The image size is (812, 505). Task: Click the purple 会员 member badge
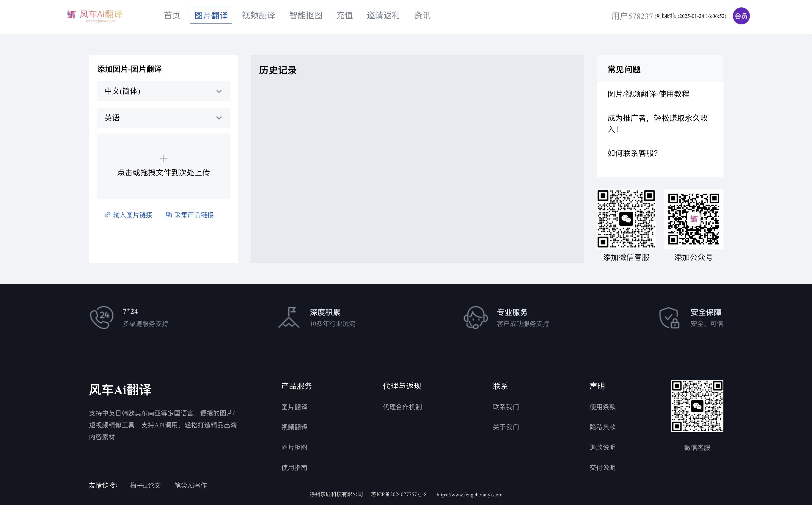tap(741, 16)
